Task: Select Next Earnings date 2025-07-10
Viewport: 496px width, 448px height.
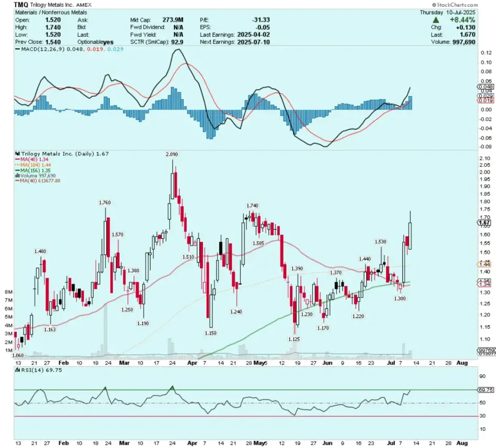Action: tap(253, 42)
